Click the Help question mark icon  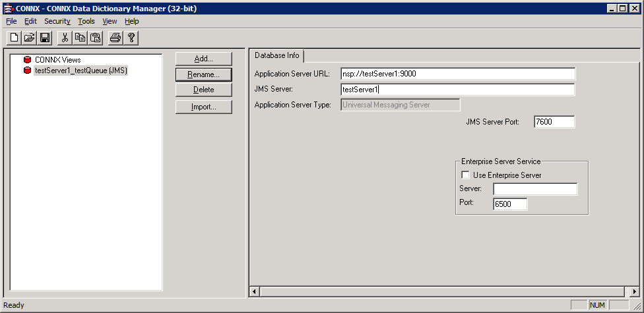(131, 38)
